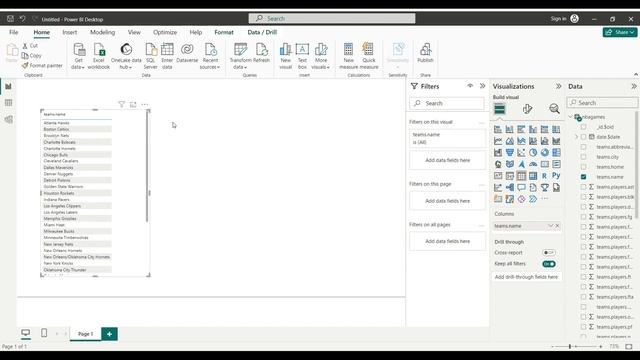Check the teams.players.fg field
Image resolution: width=640 pixels, height=360 pixels.
tap(583, 217)
